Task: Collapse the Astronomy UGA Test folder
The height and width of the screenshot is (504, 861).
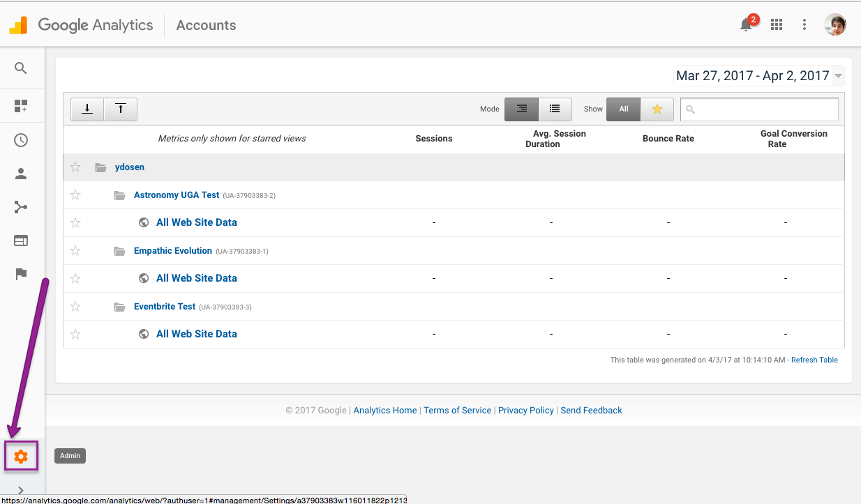Action: [119, 195]
